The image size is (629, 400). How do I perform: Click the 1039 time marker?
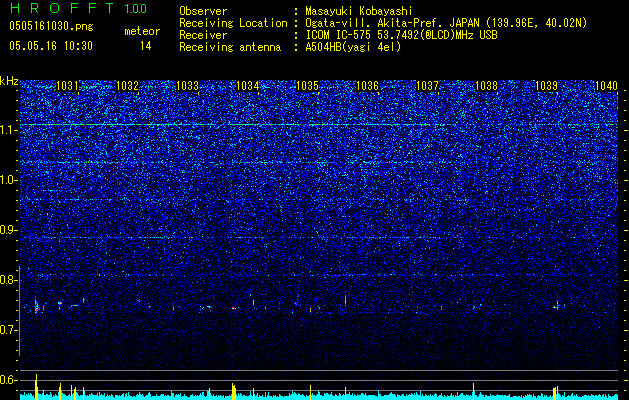(546, 86)
